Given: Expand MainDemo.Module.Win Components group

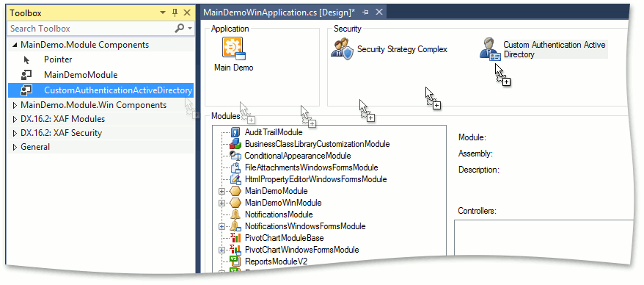Looking at the screenshot, I should (x=15, y=105).
